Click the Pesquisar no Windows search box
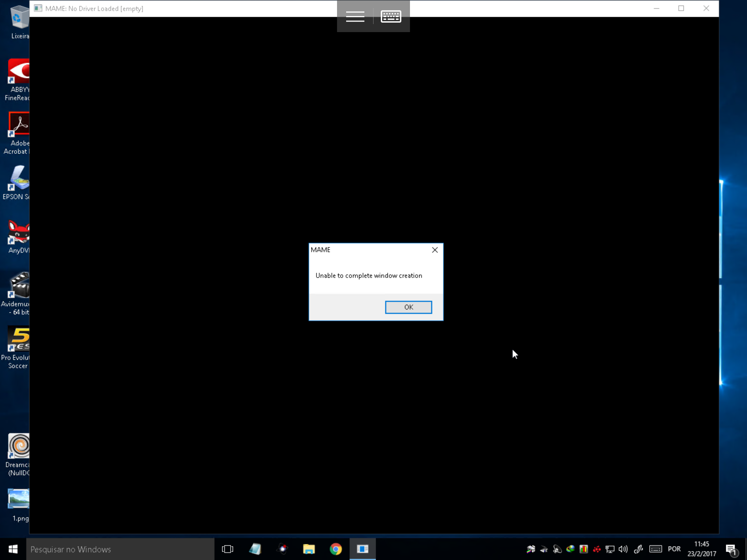 [120, 549]
